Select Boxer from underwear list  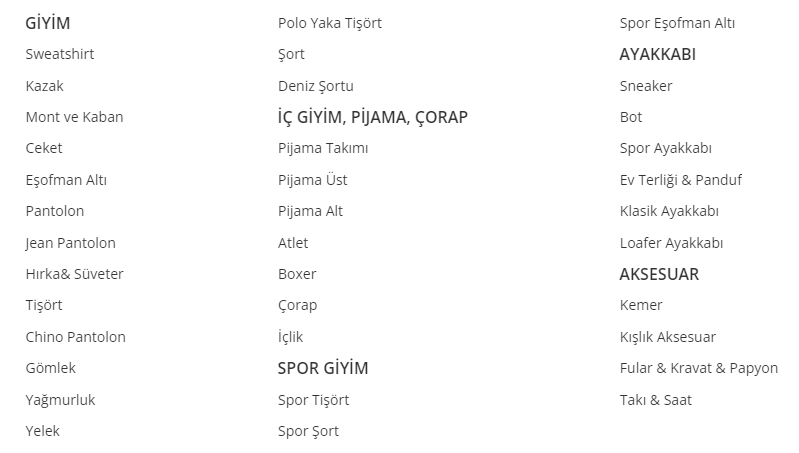[x=297, y=274]
